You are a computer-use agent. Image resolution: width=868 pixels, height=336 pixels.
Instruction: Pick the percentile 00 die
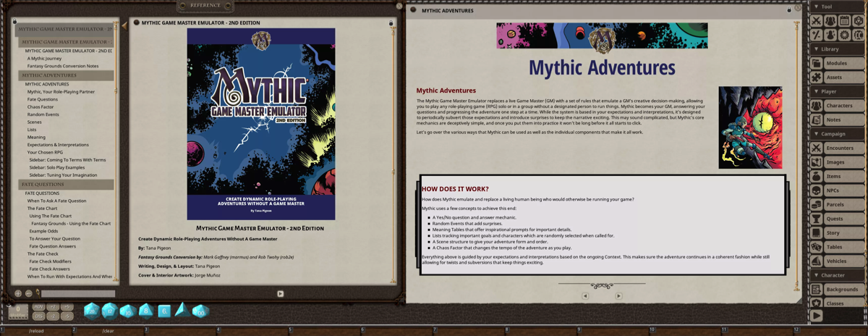[x=200, y=311]
